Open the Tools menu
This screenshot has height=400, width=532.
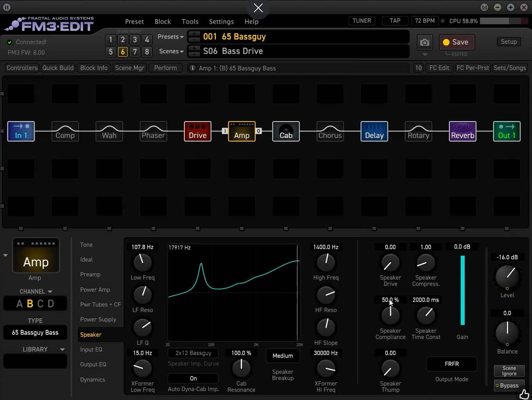190,22
